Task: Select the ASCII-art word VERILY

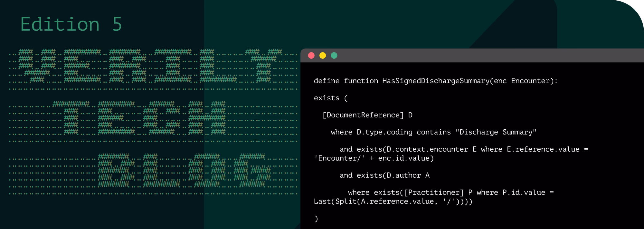Action: coord(151,66)
